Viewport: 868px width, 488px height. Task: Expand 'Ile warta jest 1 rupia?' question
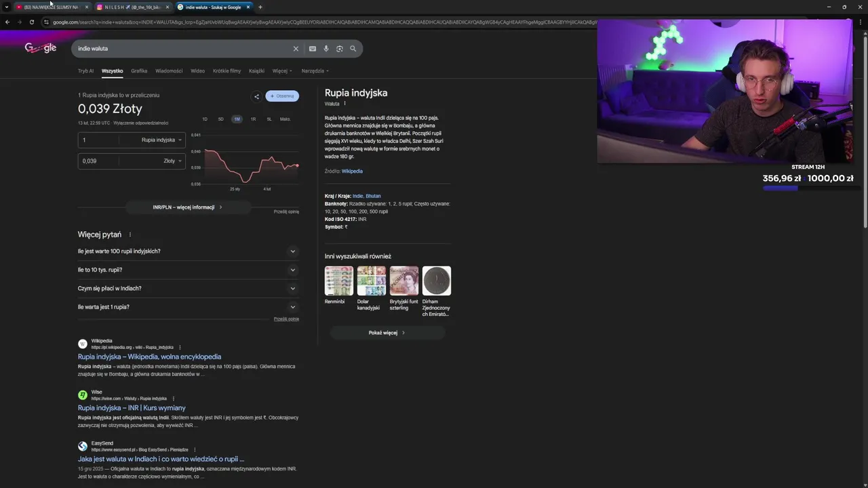[188, 307]
